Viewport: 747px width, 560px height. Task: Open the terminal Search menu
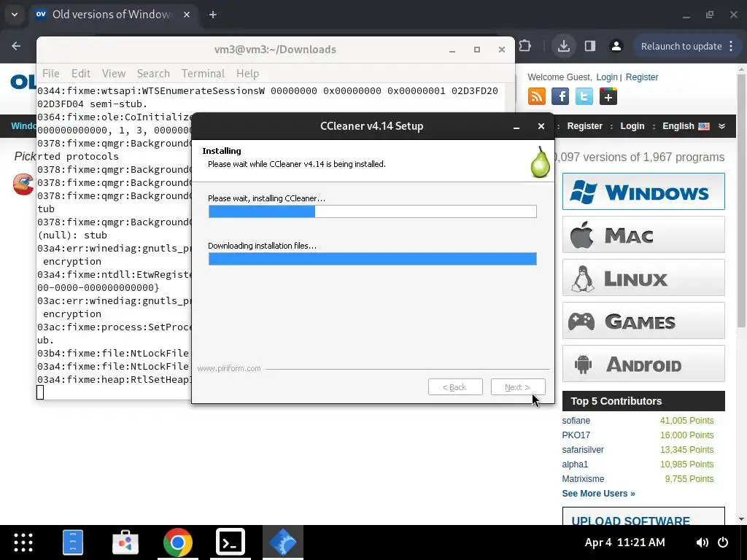point(153,74)
